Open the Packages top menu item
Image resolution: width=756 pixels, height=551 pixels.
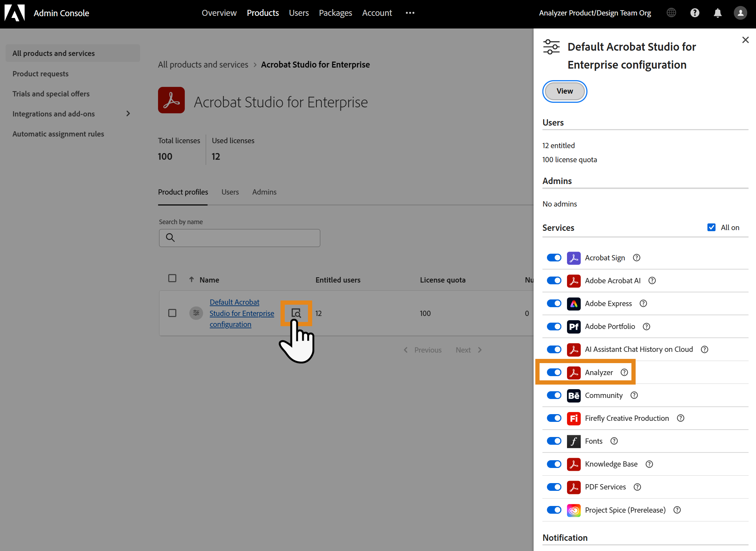[335, 13]
